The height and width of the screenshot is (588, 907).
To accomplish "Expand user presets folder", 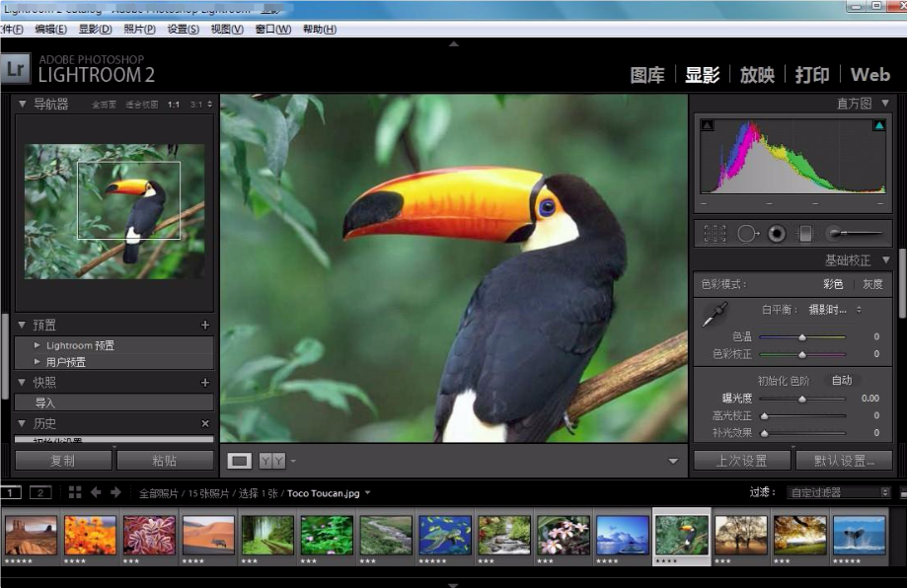I will tap(38, 362).
